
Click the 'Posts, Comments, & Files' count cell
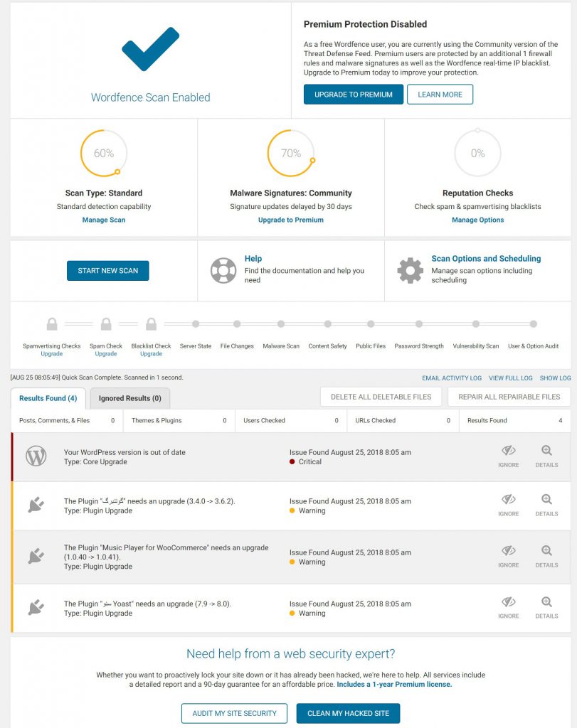(67, 421)
